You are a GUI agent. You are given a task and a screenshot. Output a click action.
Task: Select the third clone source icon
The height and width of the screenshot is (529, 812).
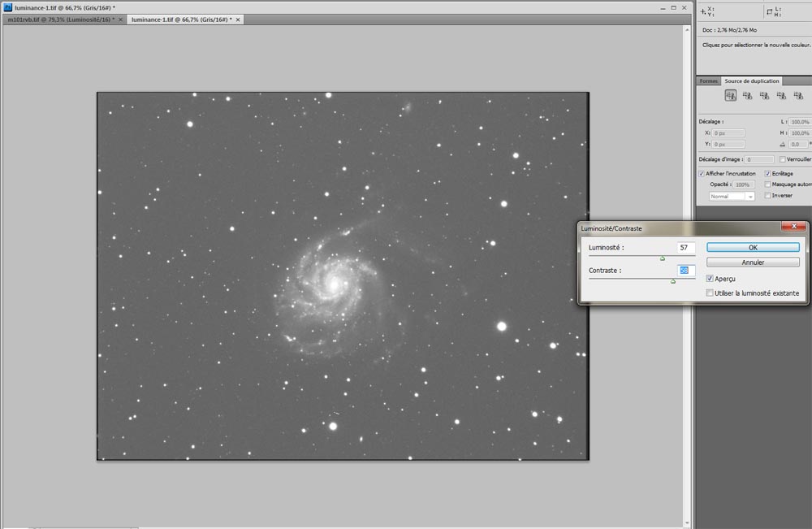coord(764,95)
